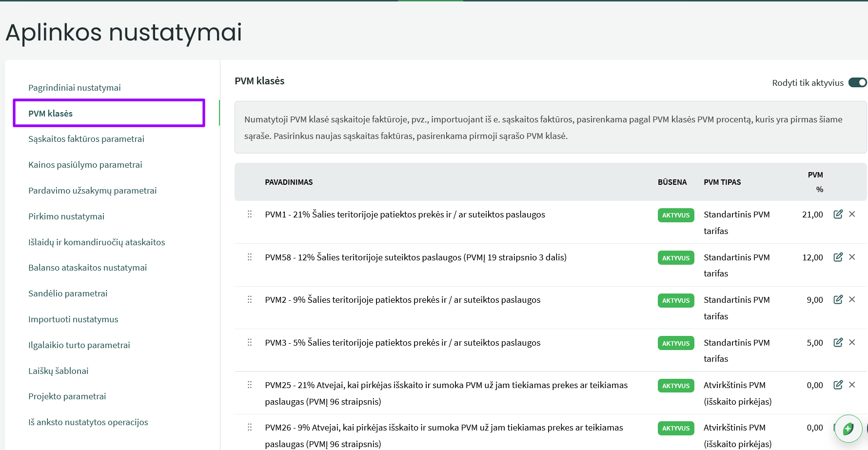Toggle Rodyti tik aktyvius switch
This screenshot has width=868, height=450.
click(857, 82)
